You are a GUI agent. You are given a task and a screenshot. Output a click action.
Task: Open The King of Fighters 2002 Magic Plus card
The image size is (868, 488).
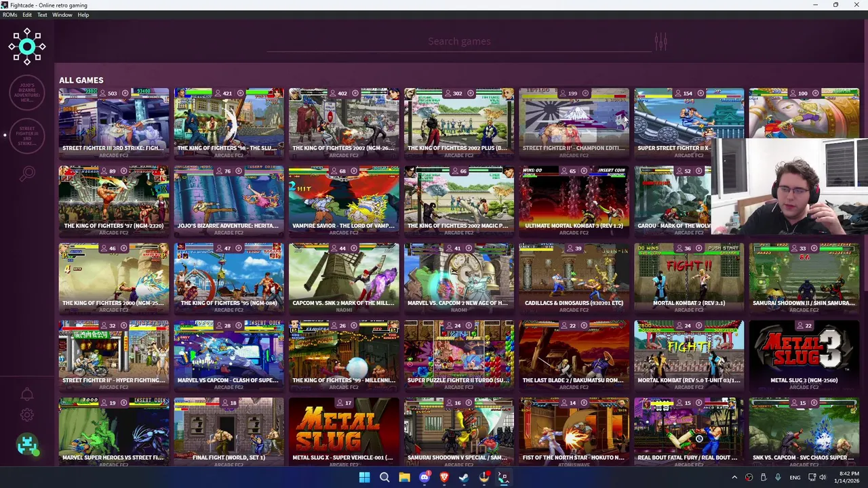pyautogui.click(x=459, y=201)
